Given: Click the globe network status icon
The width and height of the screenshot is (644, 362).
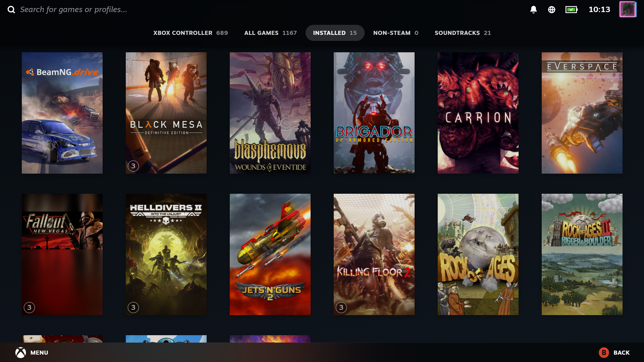Looking at the screenshot, I should click(551, 9).
